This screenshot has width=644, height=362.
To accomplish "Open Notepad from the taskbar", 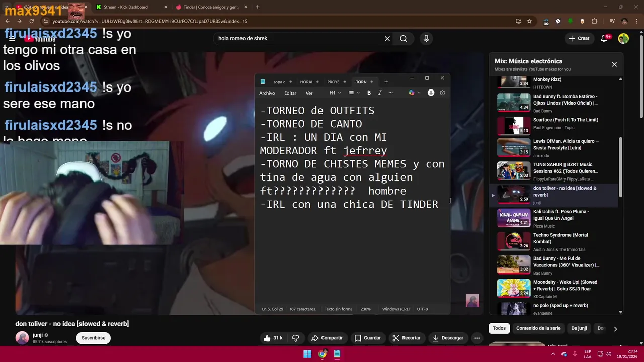I will (x=337, y=354).
